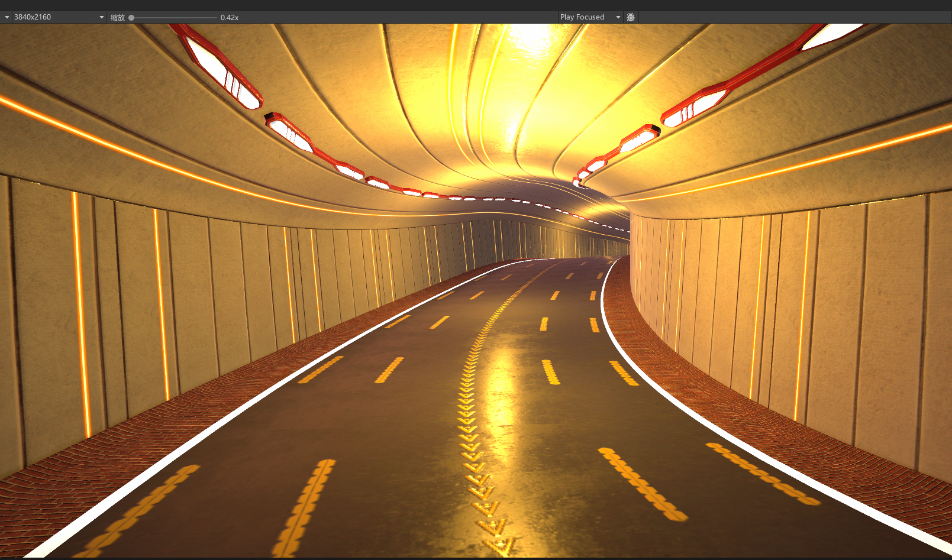Click the arrow beside Play Focused
This screenshot has height=560, width=952.
coord(618,17)
